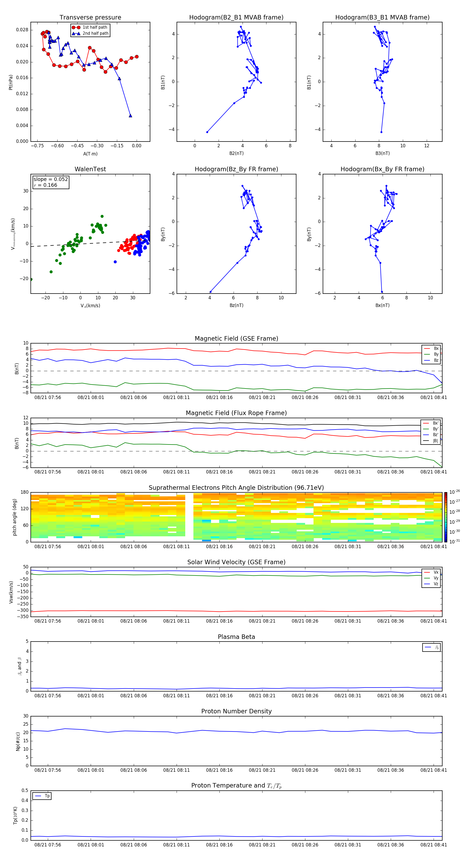This screenshot has width=473, height=868.
Task: Click "Bx'" legend entry in Flux Rope panel
Action: pyautogui.click(x=431, y=423)
